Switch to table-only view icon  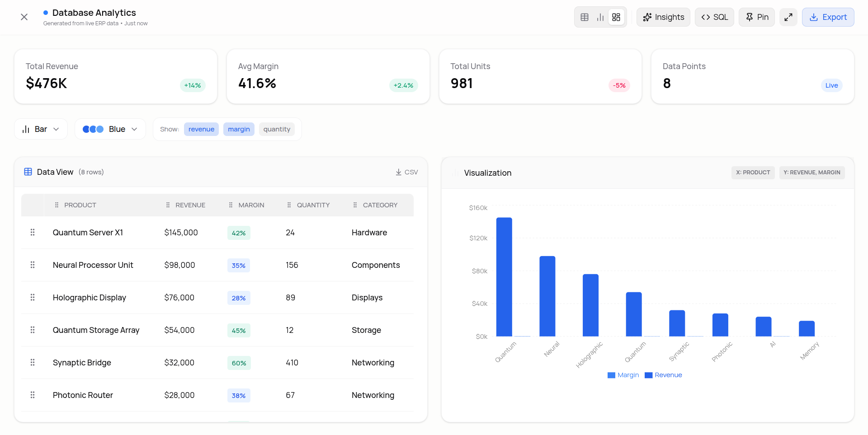point(585,17)
